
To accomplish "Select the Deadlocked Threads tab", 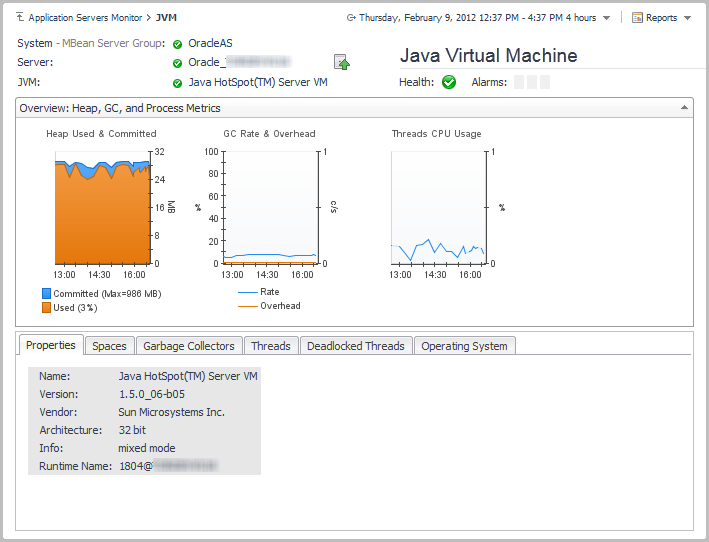I will [355, 346].
